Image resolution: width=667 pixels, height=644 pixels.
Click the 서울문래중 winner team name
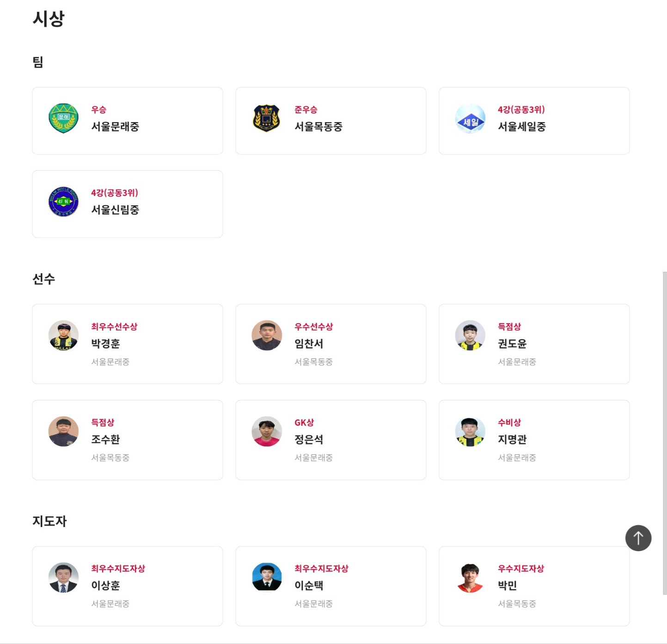(115, 127)
